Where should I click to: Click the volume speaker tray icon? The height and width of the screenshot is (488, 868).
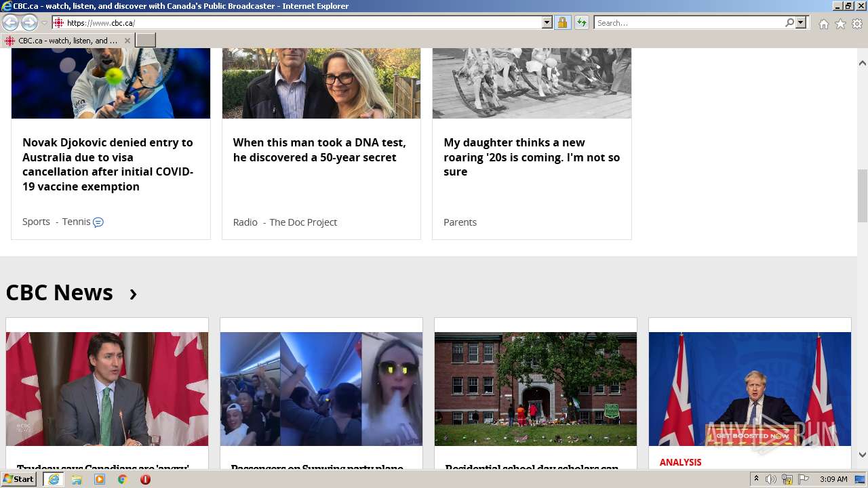[x=771, y=479]
